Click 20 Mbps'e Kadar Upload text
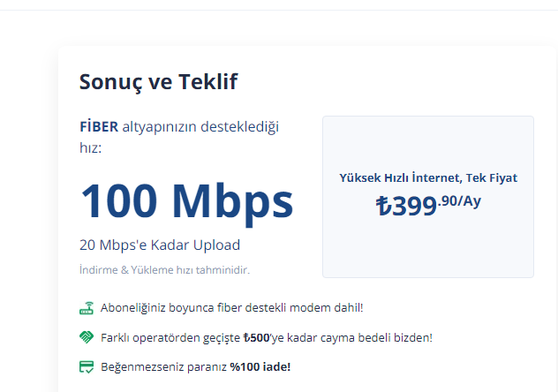Image resolution: width=558 pixels, height=392 pixels. coord(160,245)
